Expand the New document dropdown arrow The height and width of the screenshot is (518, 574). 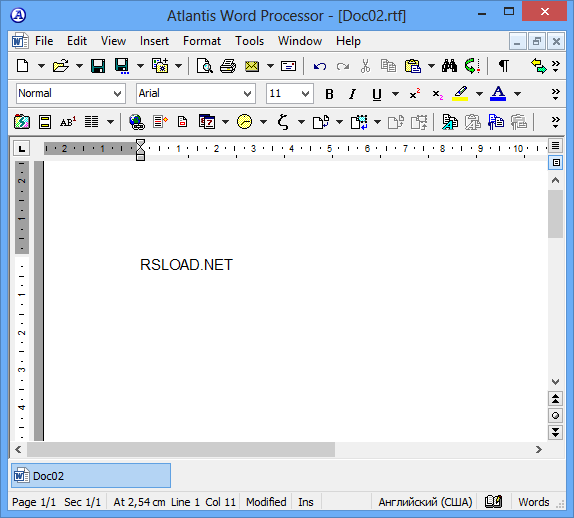point(41,66)
